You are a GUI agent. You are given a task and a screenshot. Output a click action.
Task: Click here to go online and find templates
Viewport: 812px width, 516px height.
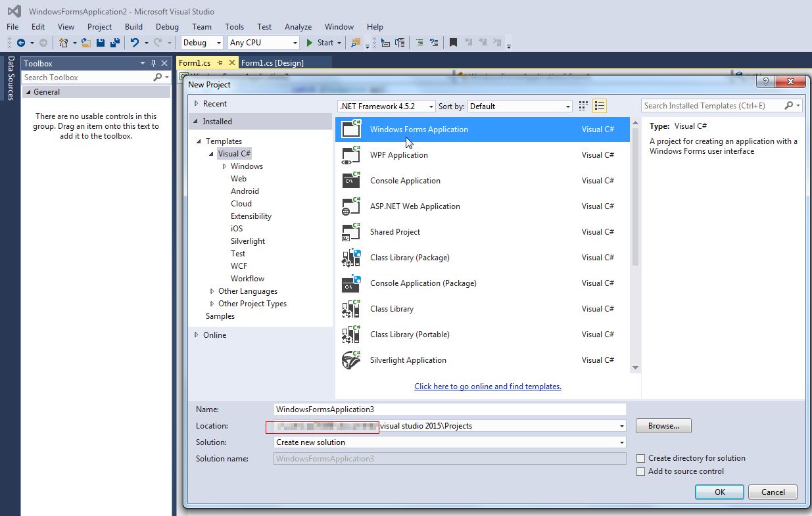coord(487,386)
